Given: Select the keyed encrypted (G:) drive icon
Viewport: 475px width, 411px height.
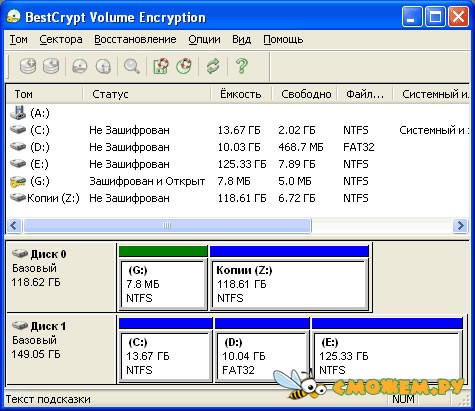Looking at the screenshot, I should pyautogui.click(x=18, y=181).
